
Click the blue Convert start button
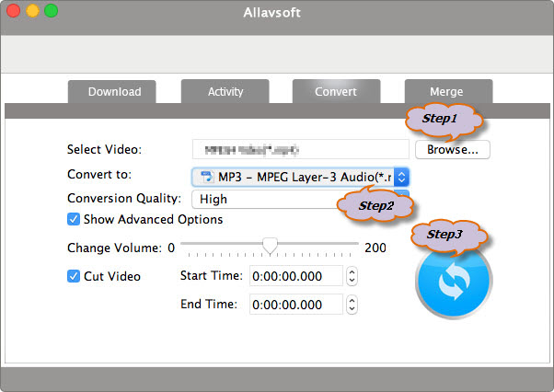click(454, 282)
